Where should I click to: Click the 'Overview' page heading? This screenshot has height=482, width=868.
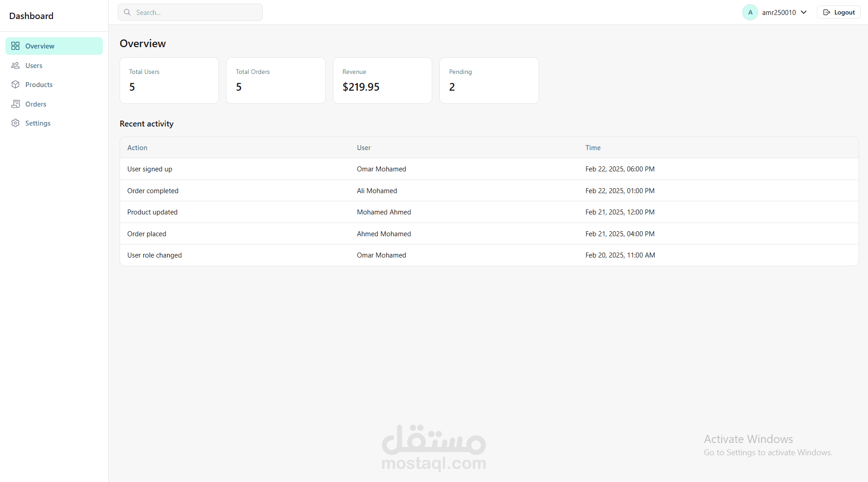143,44
